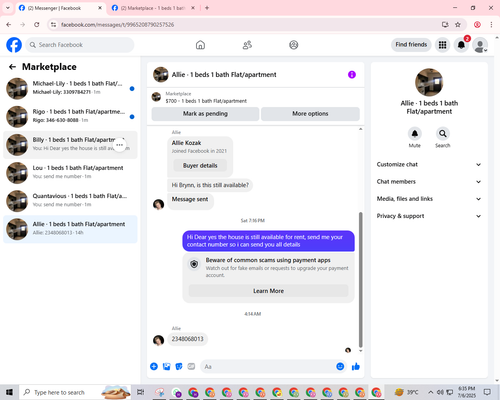Open Chrome three-dot menu
This screenshot has height=400, width=500.
pyautogui.click(x=491, y=24)
